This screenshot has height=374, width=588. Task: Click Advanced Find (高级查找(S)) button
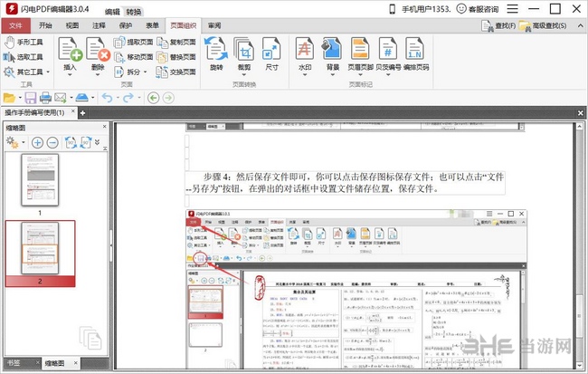click(x=543, y=26)
